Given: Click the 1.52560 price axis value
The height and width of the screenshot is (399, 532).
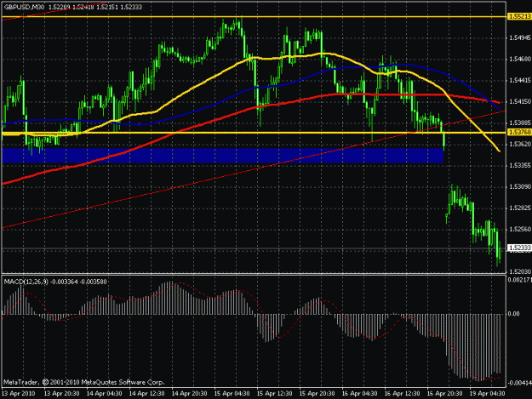Looking at the screenshot, I should (519, 229).
